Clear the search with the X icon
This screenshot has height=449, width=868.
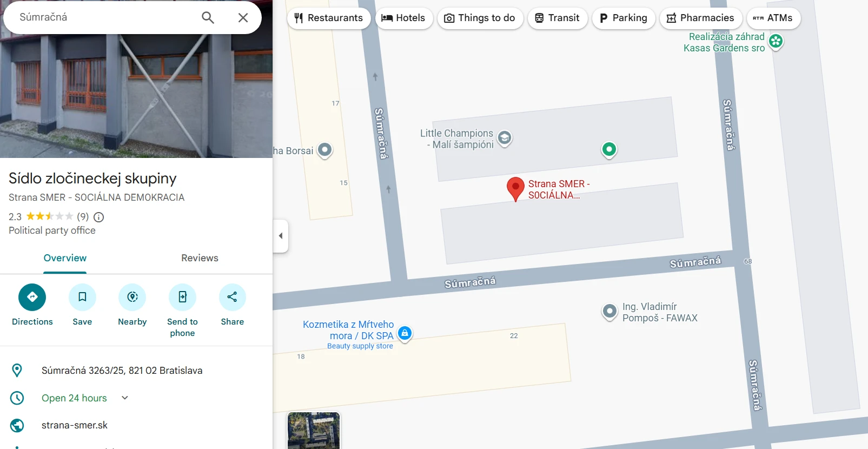243,18
